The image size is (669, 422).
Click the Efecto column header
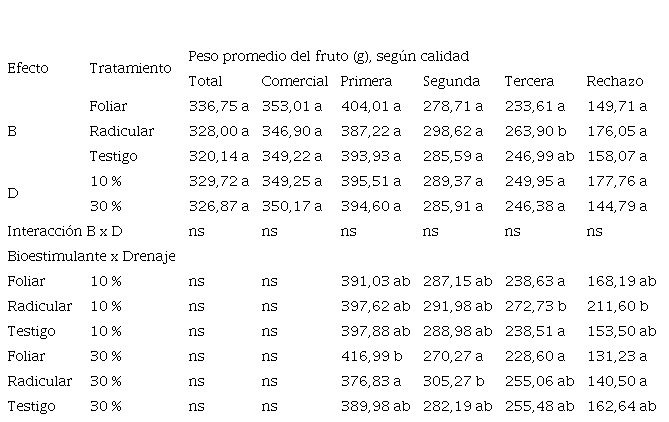[28, 68]
